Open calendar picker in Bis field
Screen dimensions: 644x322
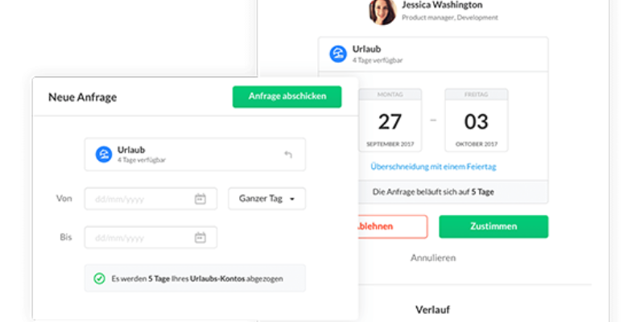pyautogui.click(x=200, y=237)
